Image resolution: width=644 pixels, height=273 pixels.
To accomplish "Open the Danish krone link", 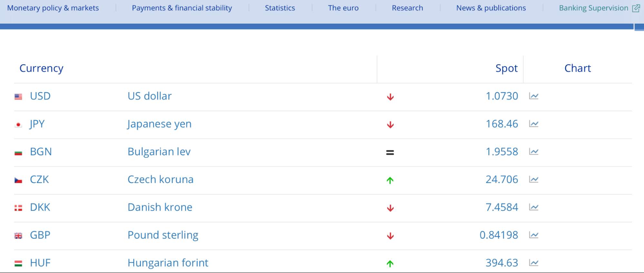I will point(160,207).
